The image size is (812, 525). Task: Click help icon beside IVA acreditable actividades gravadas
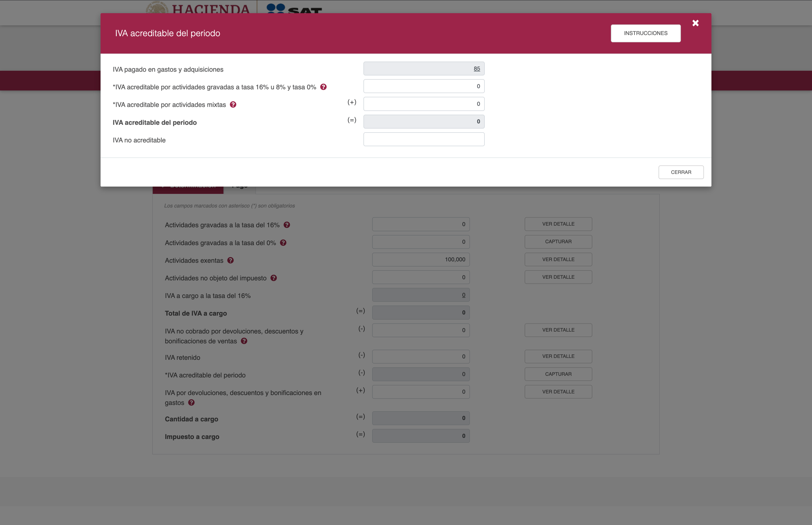pyautogui.click(x=323, y=87)
